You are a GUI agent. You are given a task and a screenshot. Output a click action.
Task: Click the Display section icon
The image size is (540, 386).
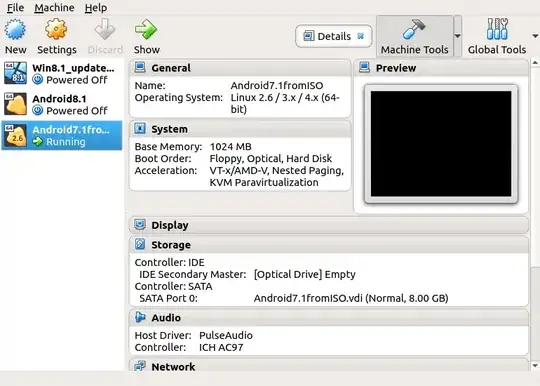(x=140, y=225)
